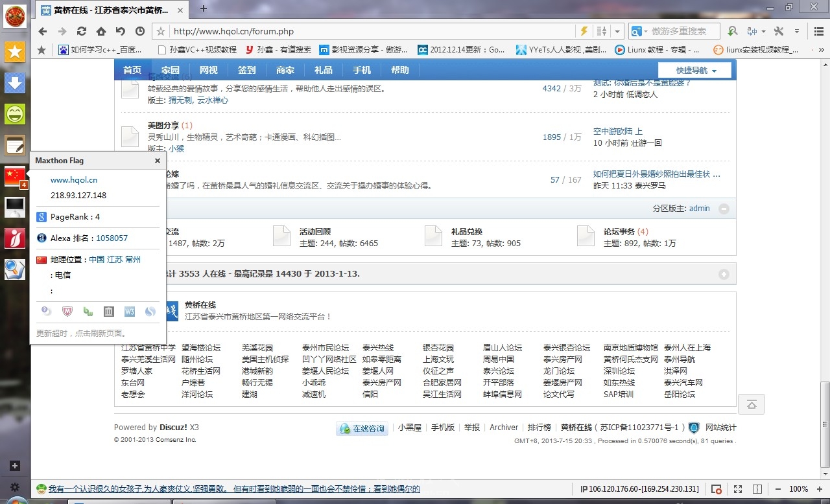This screenshot has height=504, width=830.
Task: Click the lightning speed mode icon
Action: 584,31
